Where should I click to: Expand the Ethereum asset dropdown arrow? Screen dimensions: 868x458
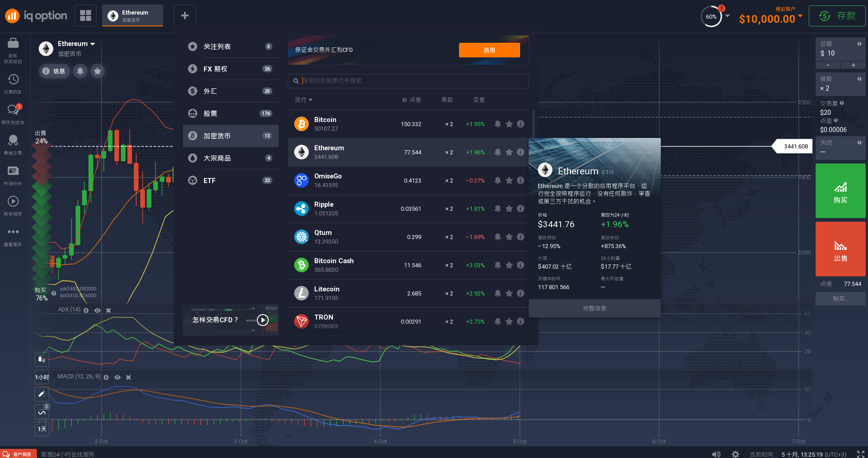coord(93,44)
